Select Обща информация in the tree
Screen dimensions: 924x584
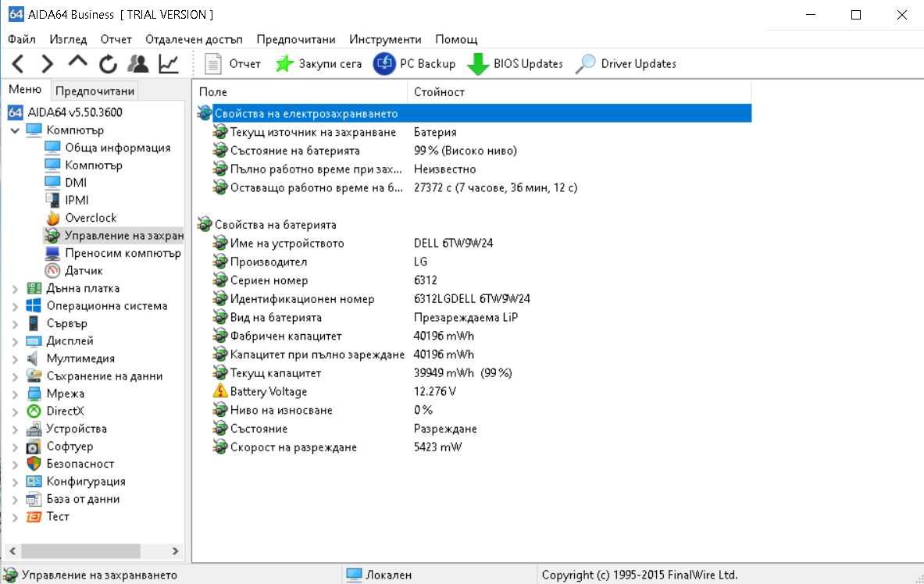tap(107, 148)
